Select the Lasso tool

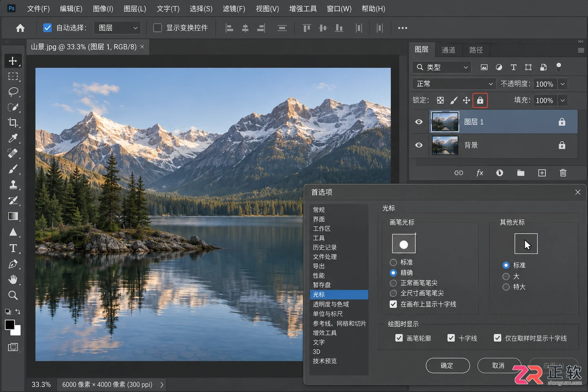(x=13, y=91)
